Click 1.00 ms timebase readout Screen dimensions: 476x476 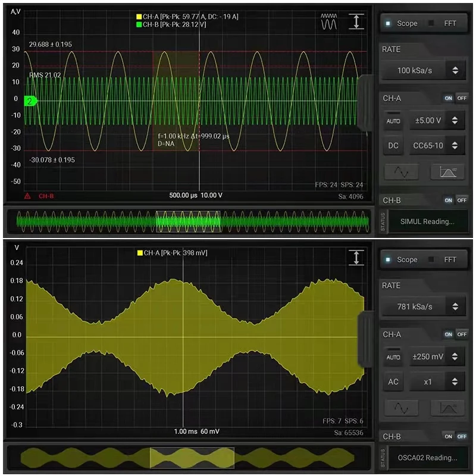pos(186,431)
